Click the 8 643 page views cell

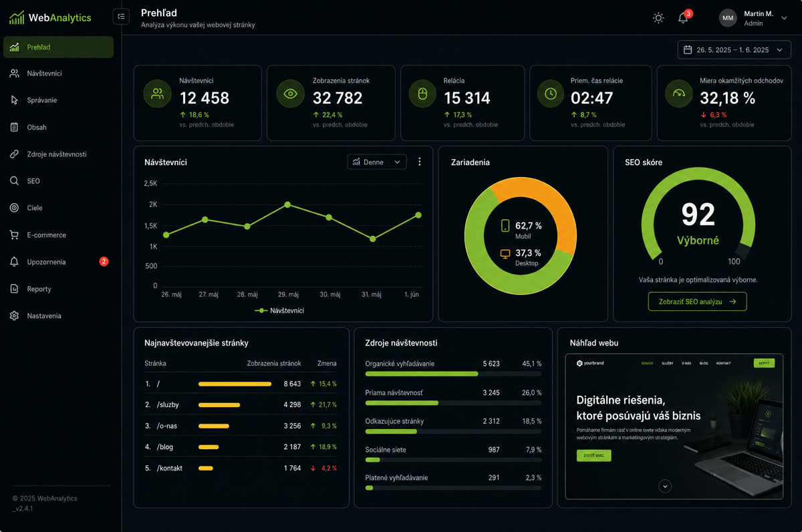[x=292, y=384]
